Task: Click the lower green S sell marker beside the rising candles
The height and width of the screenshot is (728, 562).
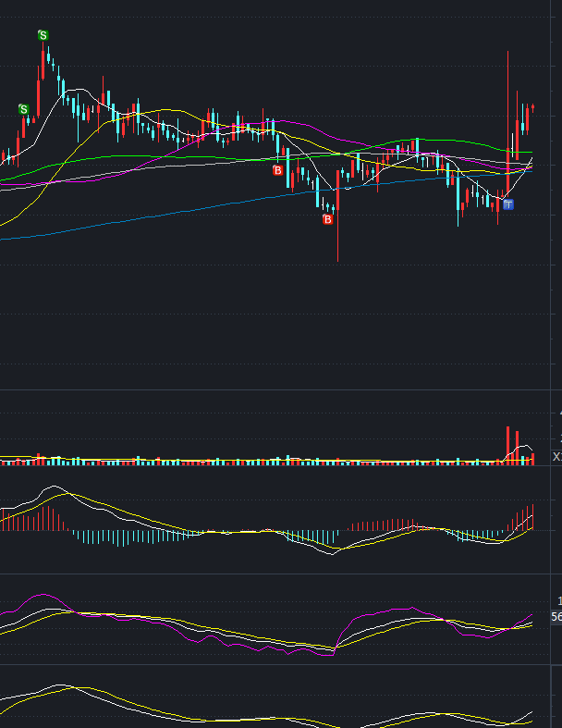Action: tap(24, 109)
